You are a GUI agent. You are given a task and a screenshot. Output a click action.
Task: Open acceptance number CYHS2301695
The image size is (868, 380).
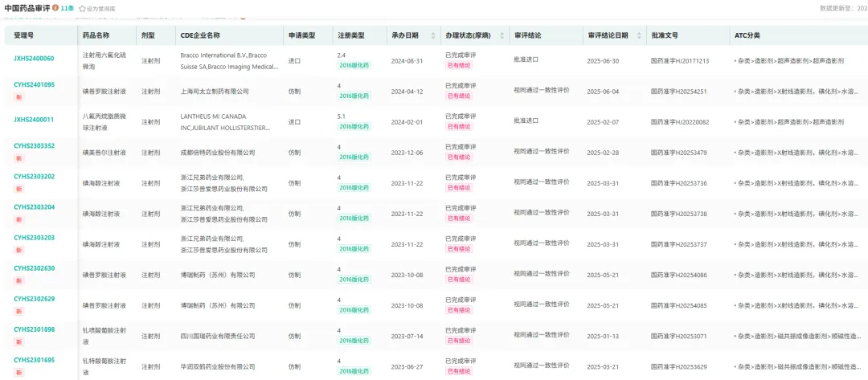click(34, 360)
